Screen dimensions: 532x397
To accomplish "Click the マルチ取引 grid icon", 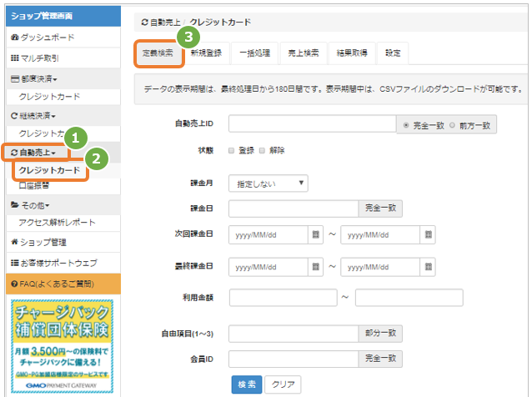I will tap(14, 58).
